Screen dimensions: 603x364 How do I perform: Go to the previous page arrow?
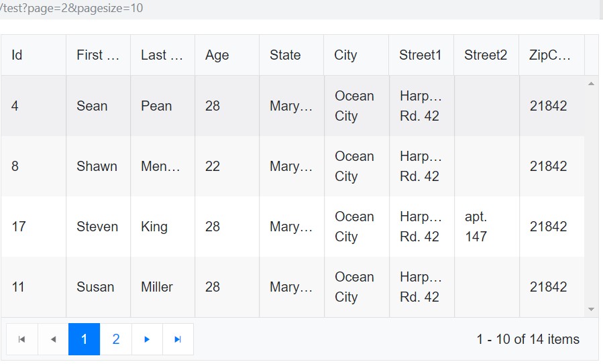(53, 339)
